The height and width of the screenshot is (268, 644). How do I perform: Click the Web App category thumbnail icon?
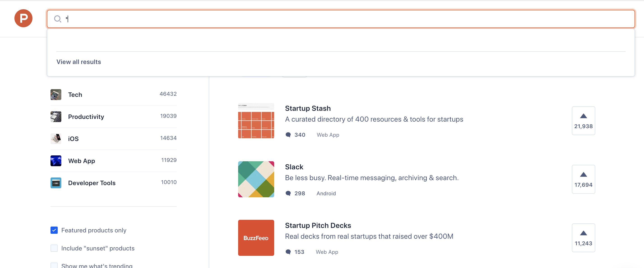coord(56,161)
